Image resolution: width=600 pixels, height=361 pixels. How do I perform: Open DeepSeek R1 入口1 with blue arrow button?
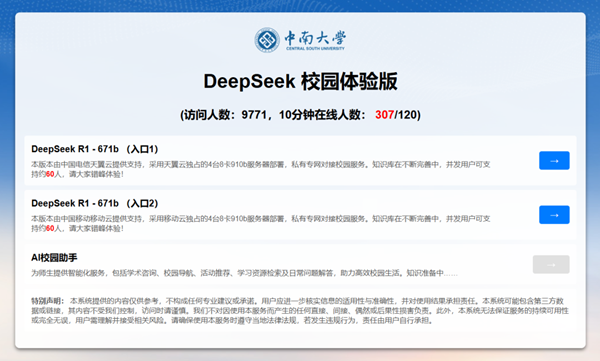554,160
